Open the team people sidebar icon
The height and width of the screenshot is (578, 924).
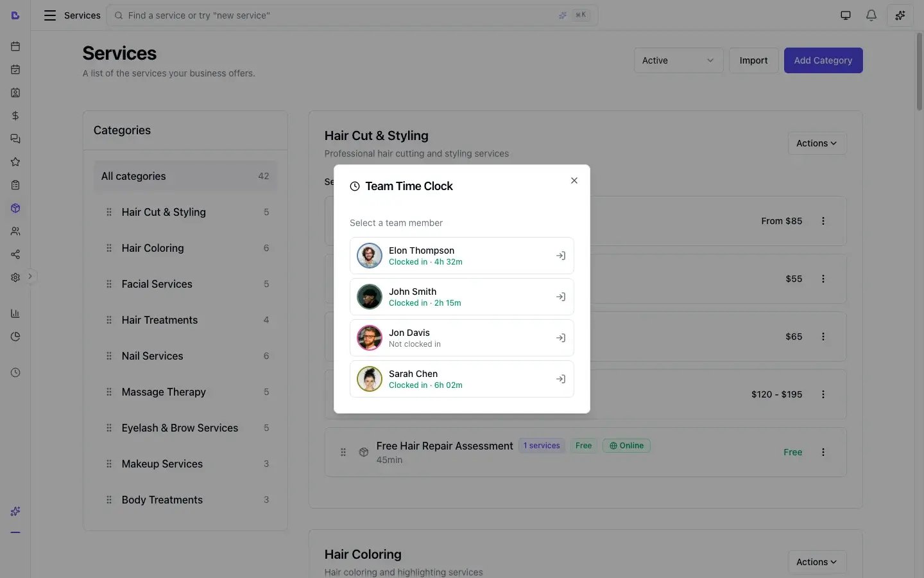[15, 231]
